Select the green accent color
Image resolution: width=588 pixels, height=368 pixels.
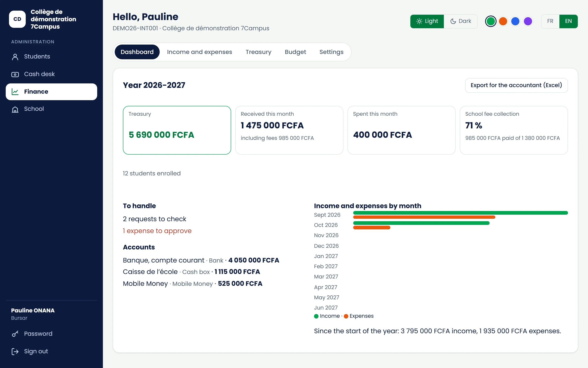click(491, 21)
